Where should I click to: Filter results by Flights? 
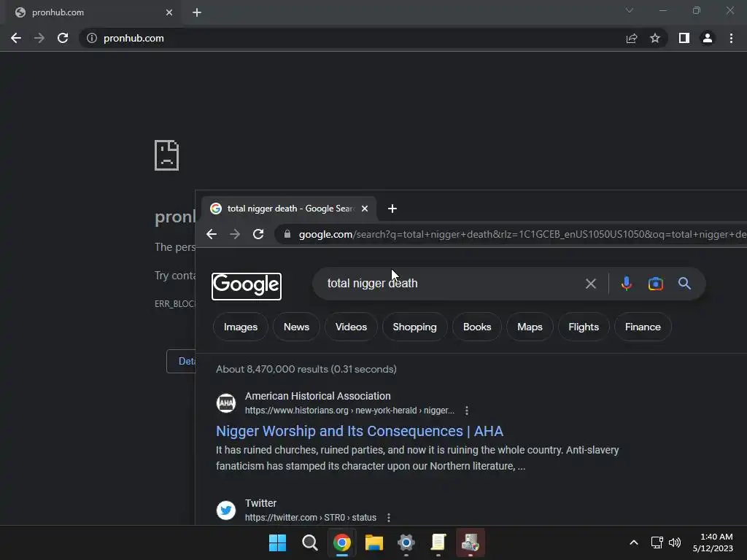coord(584,327)
